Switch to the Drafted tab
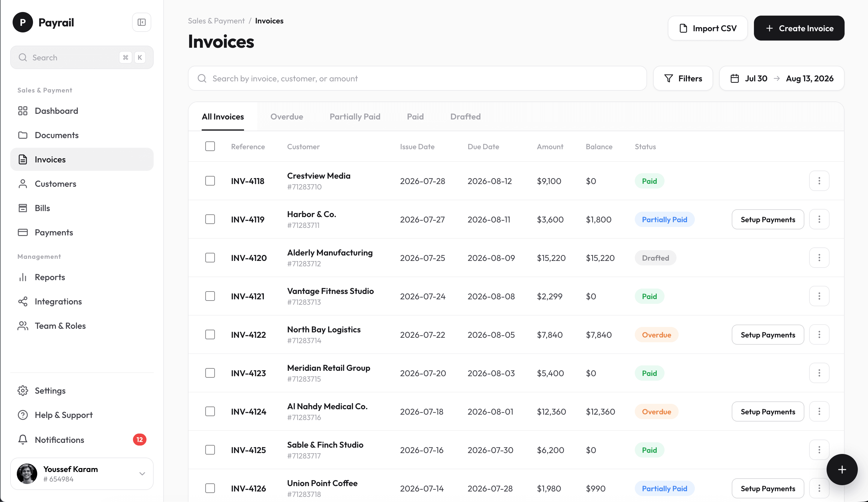This screenshot has height=502, width=868. (465, 117)
